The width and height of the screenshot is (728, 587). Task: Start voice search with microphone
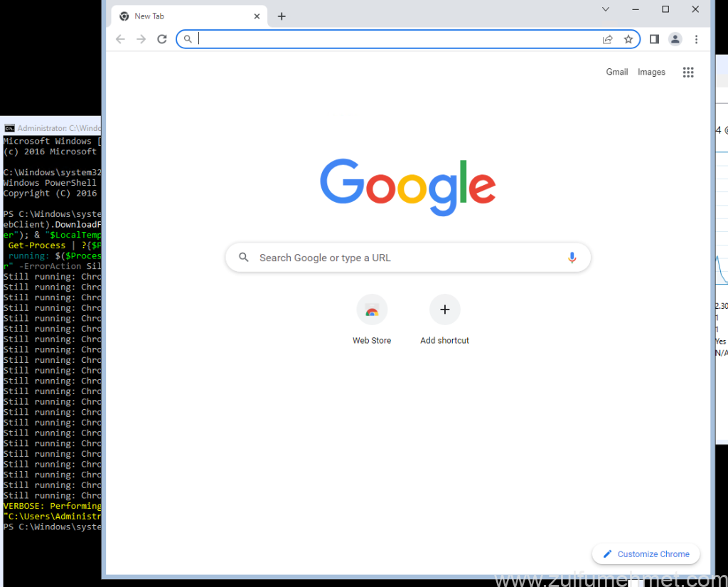click(572, 258)
